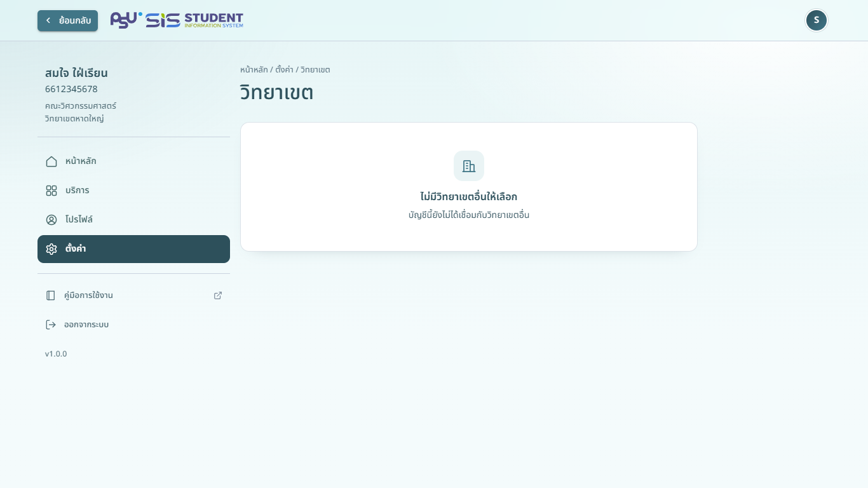This screenshot has height=488, width=868.
Task: Click ออกจากระบบ to log out
Action: point(133,325)
